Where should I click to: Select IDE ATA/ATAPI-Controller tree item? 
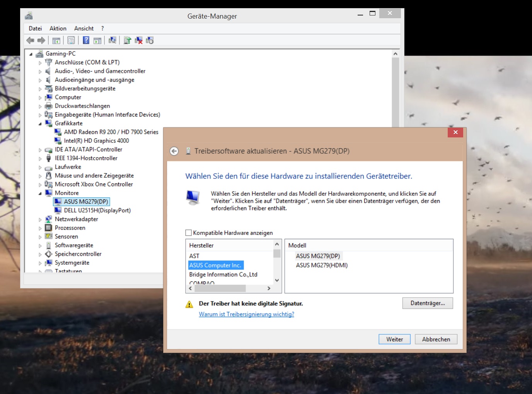pyautogui.click(x=89, y=149)
